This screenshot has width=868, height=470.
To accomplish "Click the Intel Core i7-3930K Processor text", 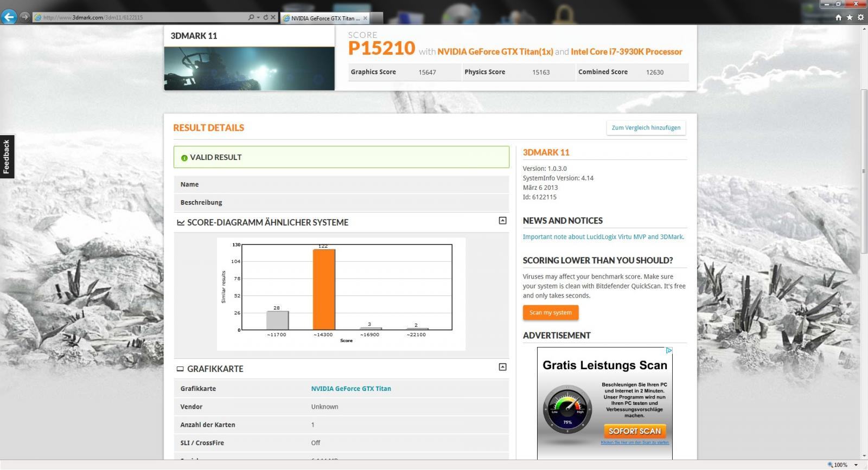I will pos(627,51).
